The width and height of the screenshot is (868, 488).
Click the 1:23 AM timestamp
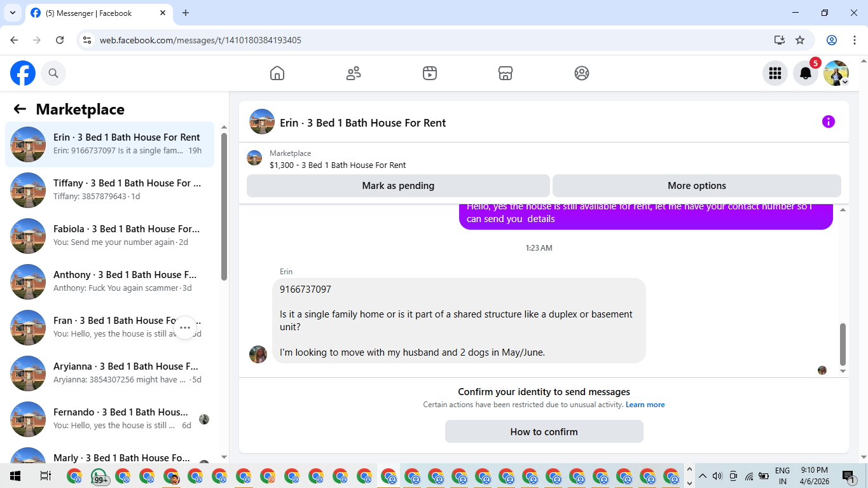[539, 248]
